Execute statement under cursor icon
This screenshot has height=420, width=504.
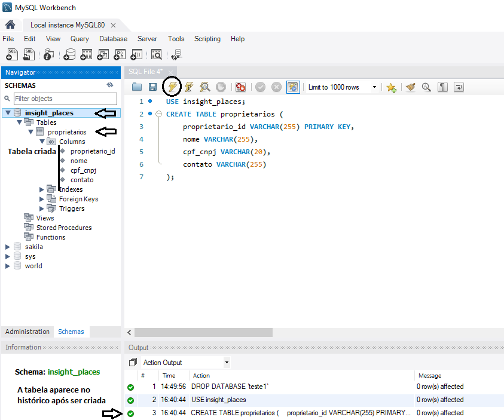pos(189,87)
